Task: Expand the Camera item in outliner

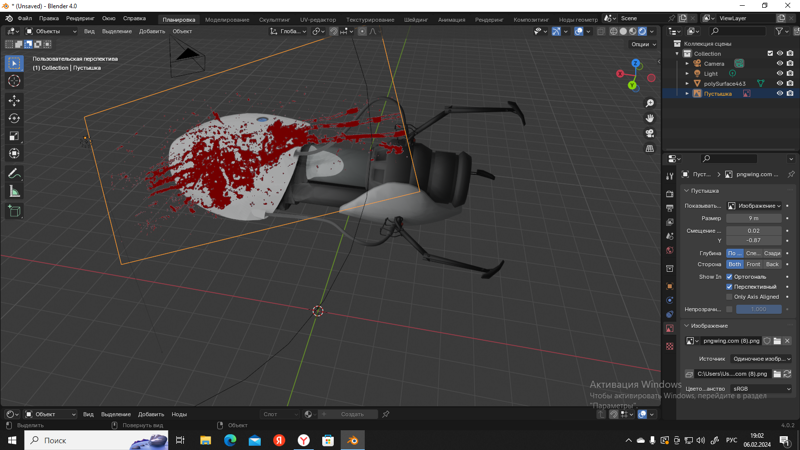Action: tap(688, 64)
